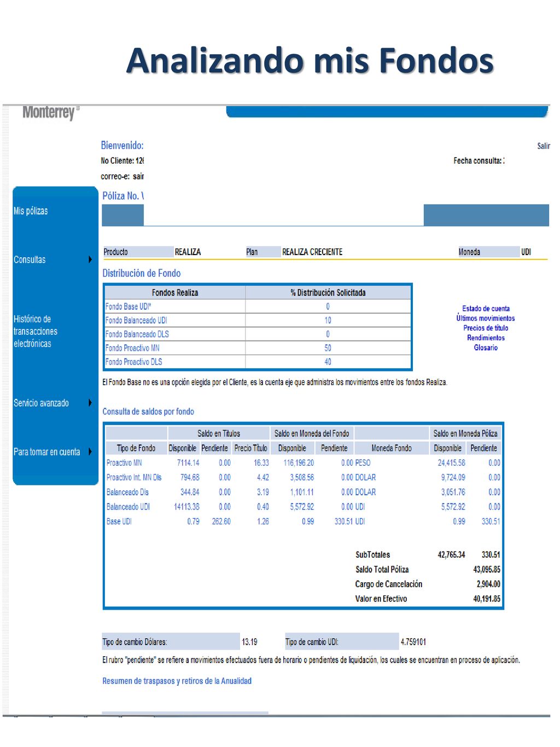Click the Cargo de Cancelación amount 2,904.00

pos(488,584)
